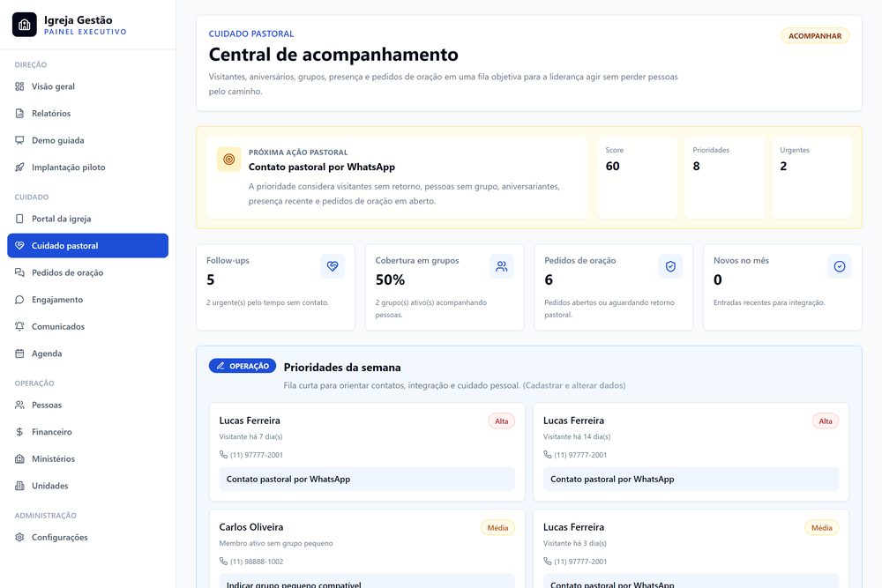882x588 pixels.
Task: Click the shield icon in Pedidos de oração card
Action: 670,266
